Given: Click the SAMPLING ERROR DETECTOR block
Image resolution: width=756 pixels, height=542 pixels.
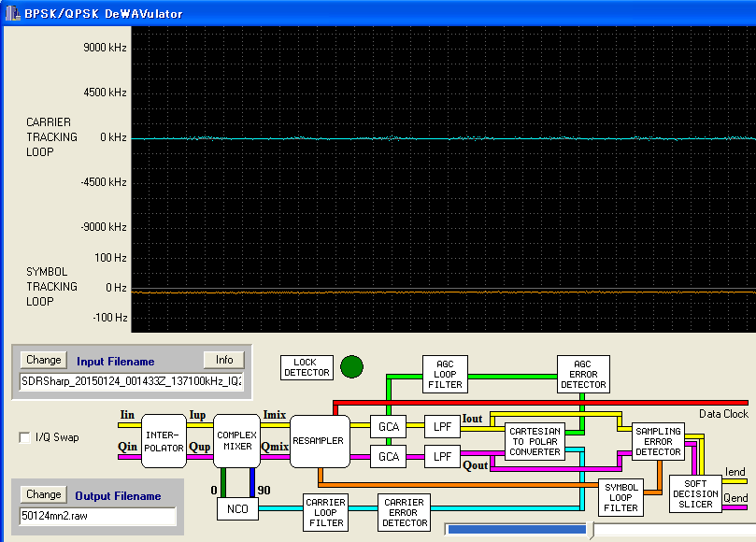Looking at the screenshot, I should click(x=658, y=441).
